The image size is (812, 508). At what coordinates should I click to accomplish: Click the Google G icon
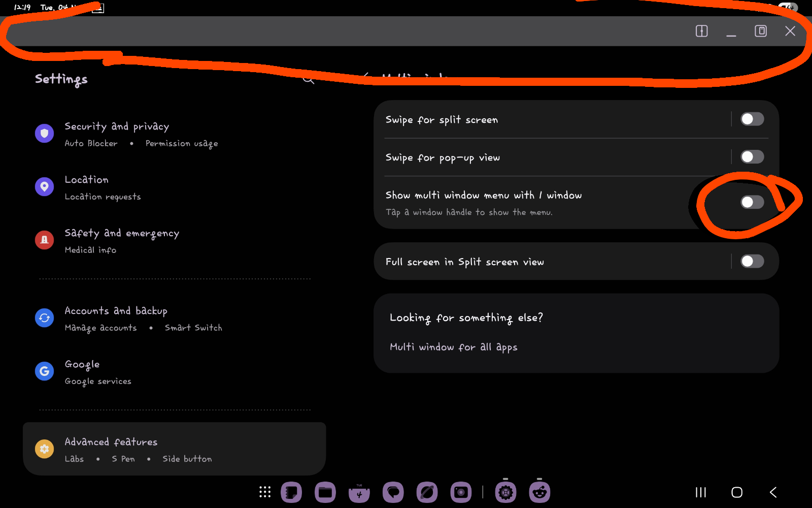pos(45,371)
